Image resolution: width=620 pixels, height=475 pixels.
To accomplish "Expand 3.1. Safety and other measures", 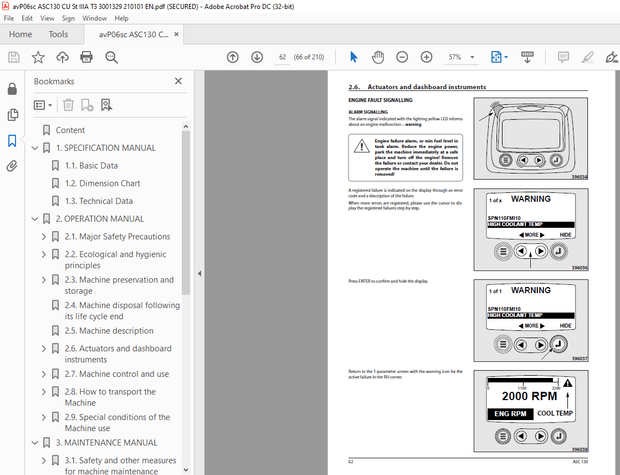I will pyautogui.click(x=44, y=460).
